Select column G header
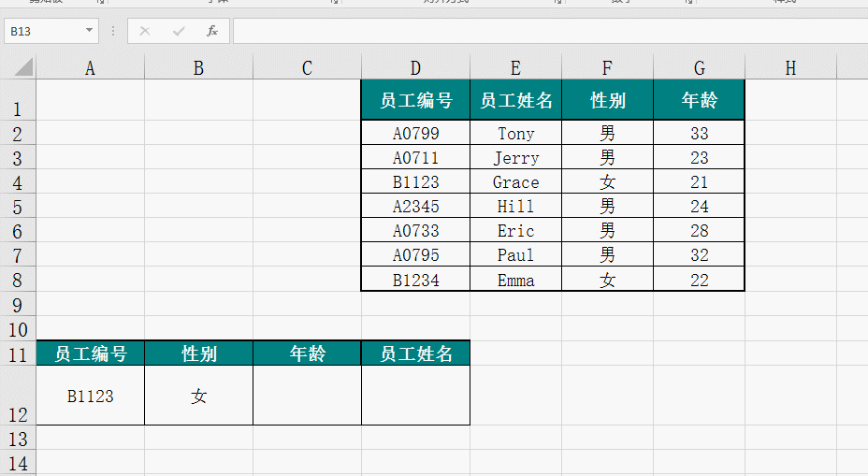The image size is (868, 476). coord(699,67)
